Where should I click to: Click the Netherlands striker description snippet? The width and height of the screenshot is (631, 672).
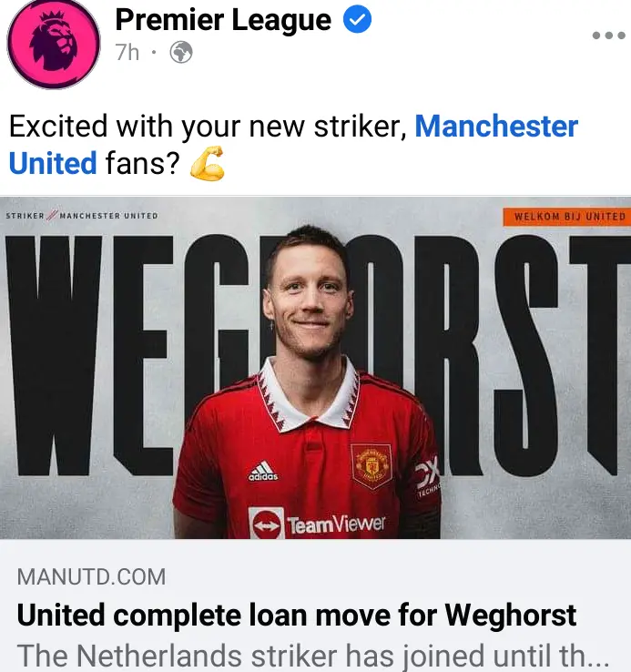[x=313, y=656]
